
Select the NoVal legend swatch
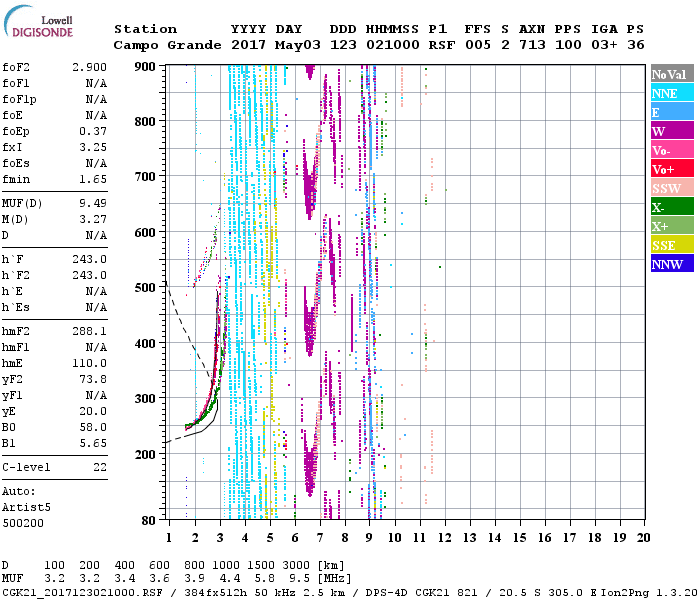(671, 74)
